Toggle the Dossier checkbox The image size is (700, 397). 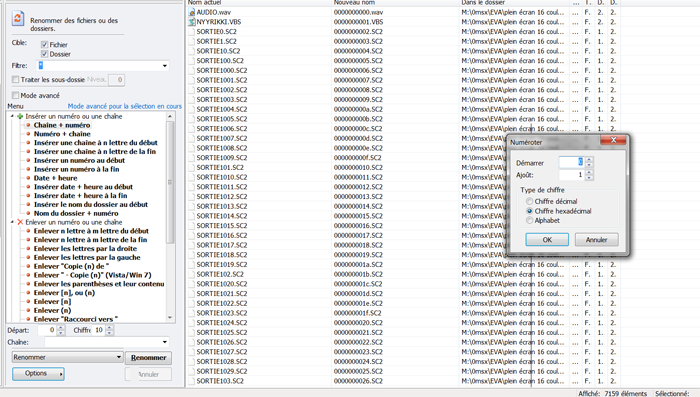coord(44,54)
